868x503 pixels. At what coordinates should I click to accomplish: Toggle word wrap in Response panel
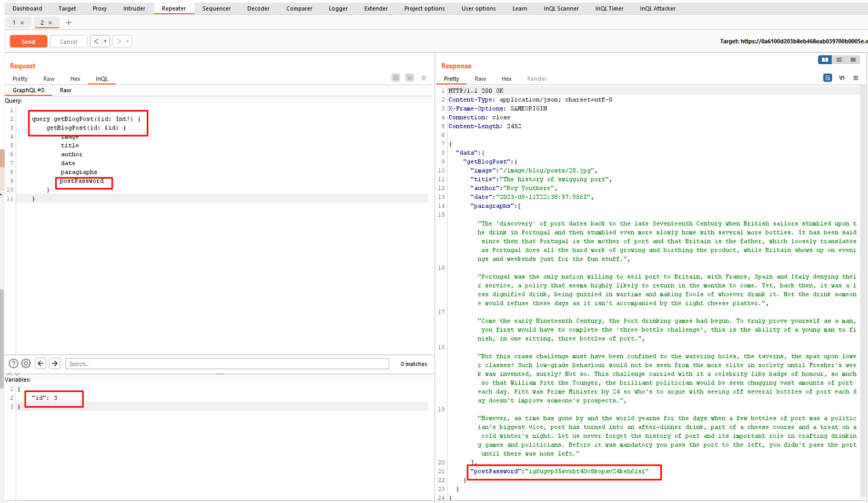(x=827, y=78)
